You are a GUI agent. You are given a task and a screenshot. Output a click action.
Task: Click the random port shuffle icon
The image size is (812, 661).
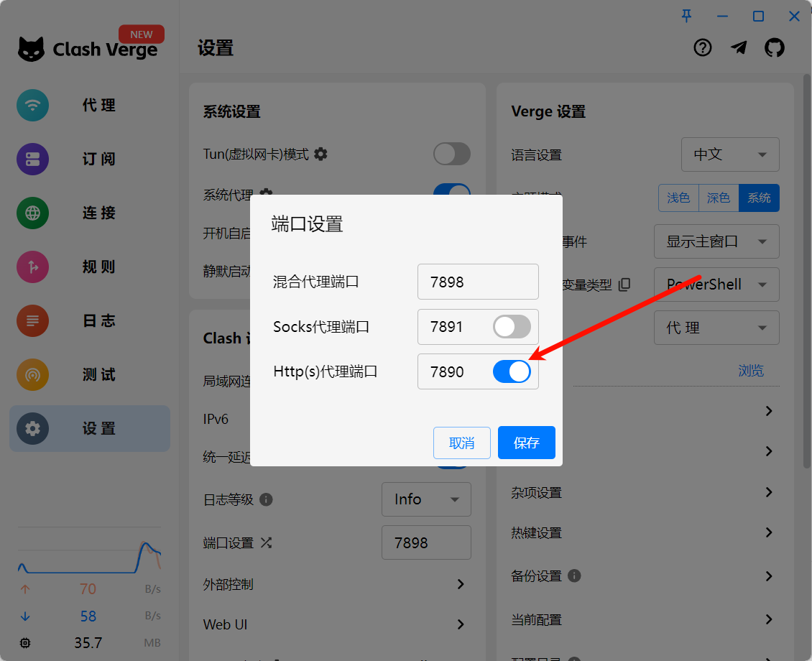pos(266,542)
